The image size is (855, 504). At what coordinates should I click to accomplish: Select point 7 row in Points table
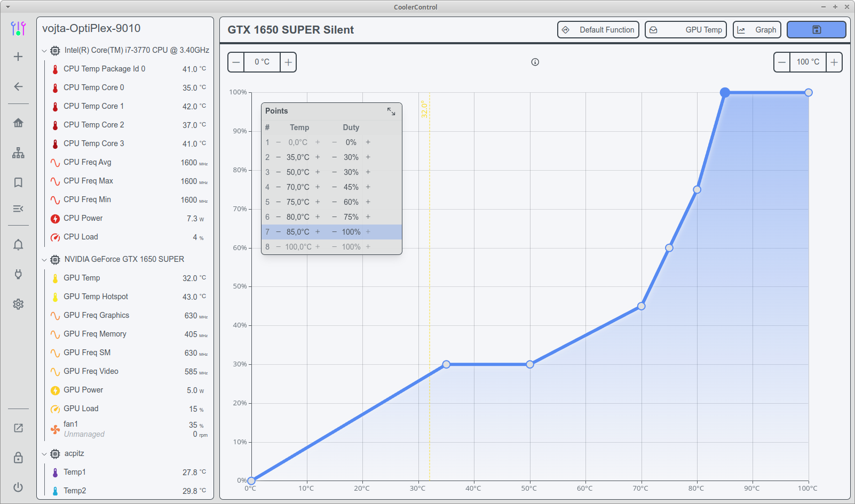pyautogui.click(x=331, y=232)
